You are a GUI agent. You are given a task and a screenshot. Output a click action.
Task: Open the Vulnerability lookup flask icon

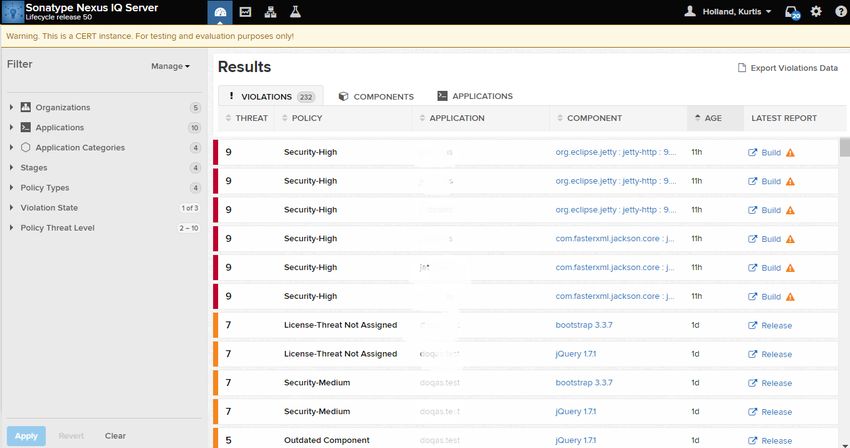[x=295, y=12]
